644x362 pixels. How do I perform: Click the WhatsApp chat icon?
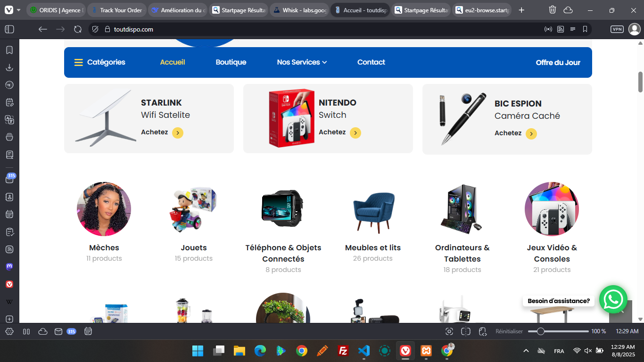click(x=613, y=299)
